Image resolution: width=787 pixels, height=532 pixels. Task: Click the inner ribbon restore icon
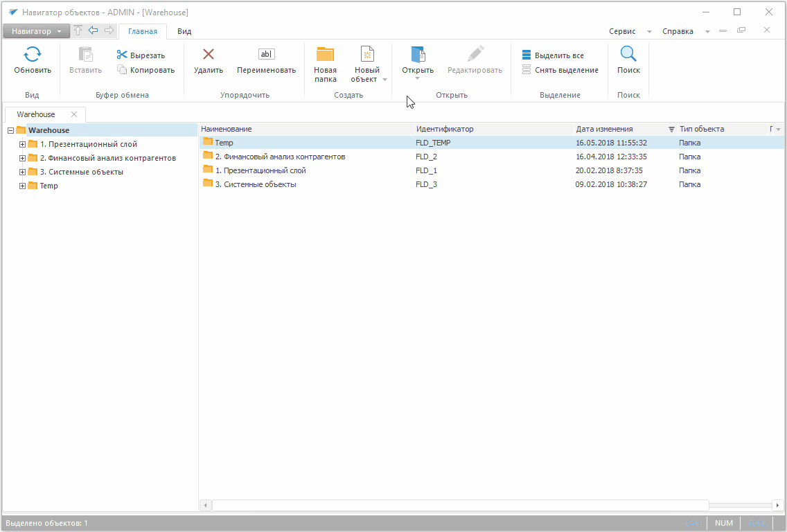(741, 30)
